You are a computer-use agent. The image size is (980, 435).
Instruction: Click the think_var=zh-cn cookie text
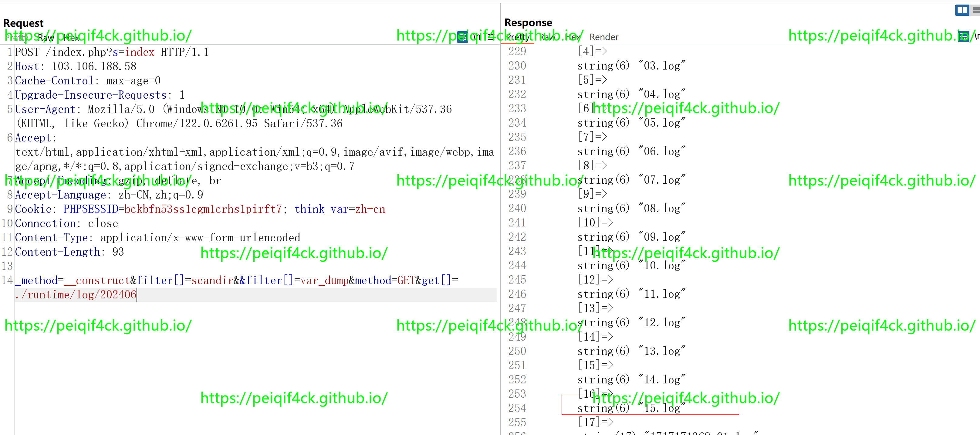click(340, 209)
